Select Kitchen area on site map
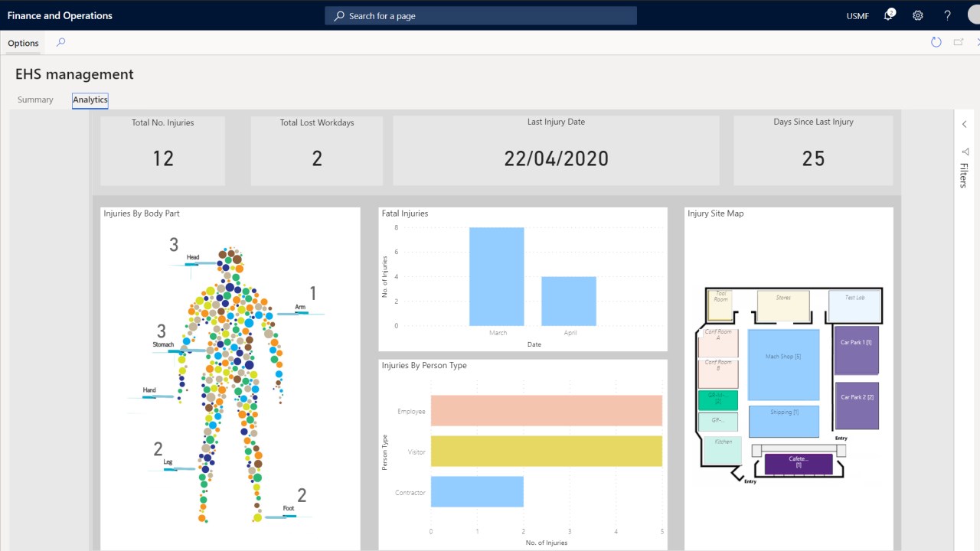Viewport: 980px width, 551px height. pos(723,449)
